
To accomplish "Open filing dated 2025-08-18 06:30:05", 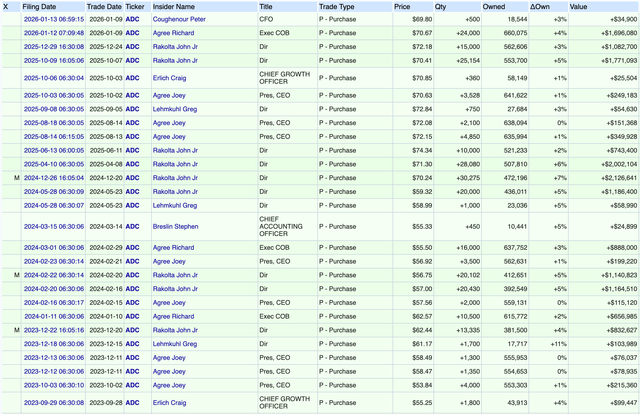I will [x=54, y=123].
